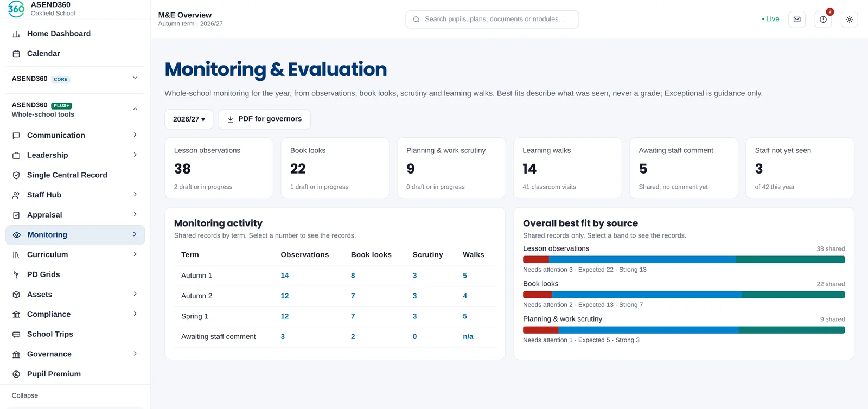Image resolution: width=868 pixels, height=409 pixels.
Task: Click the Curriculum books icon
Action: (16, 255)
